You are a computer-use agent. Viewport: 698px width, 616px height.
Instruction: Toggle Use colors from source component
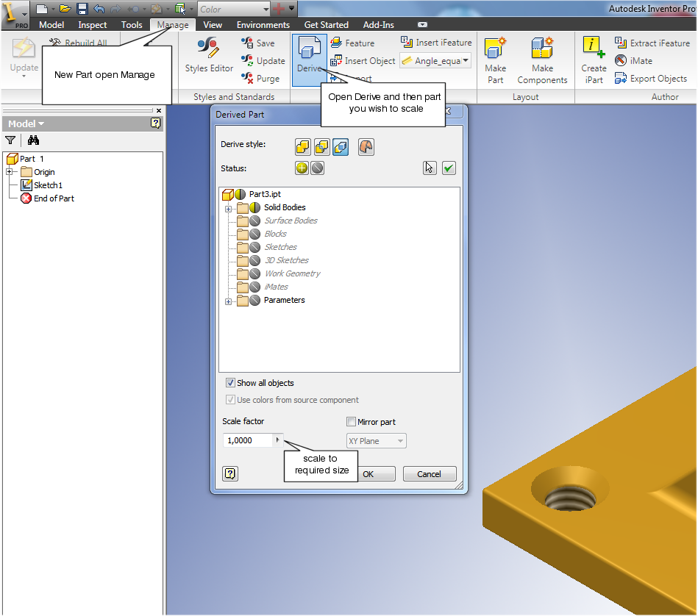230,399
